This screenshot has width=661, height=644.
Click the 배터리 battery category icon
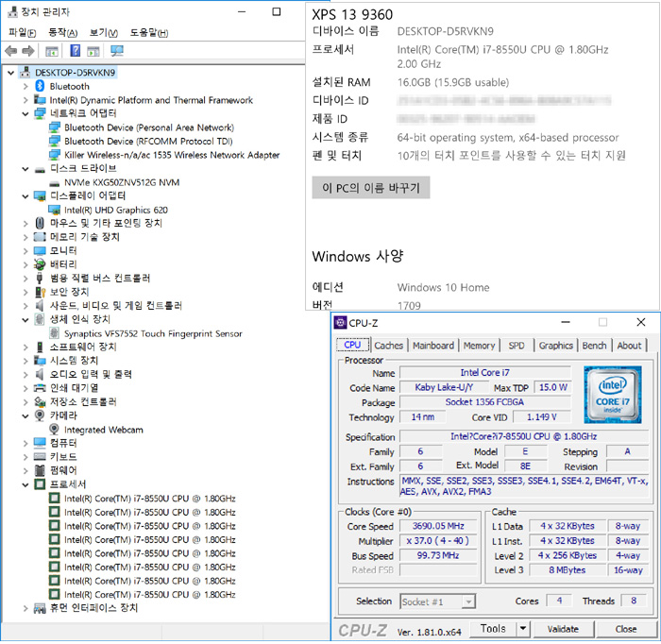pos(40,264)
